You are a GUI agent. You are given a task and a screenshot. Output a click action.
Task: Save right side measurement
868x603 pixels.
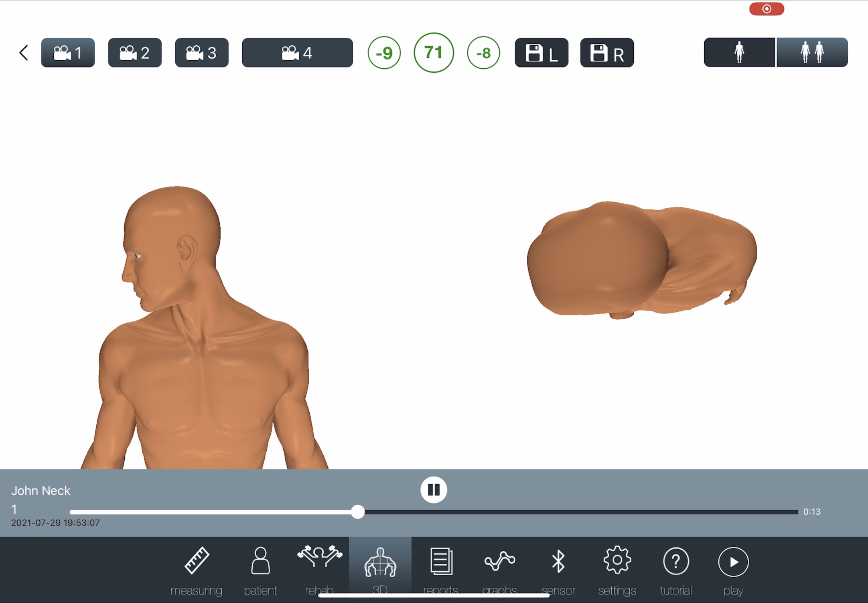pyautogui.click(x=606, y=53)
